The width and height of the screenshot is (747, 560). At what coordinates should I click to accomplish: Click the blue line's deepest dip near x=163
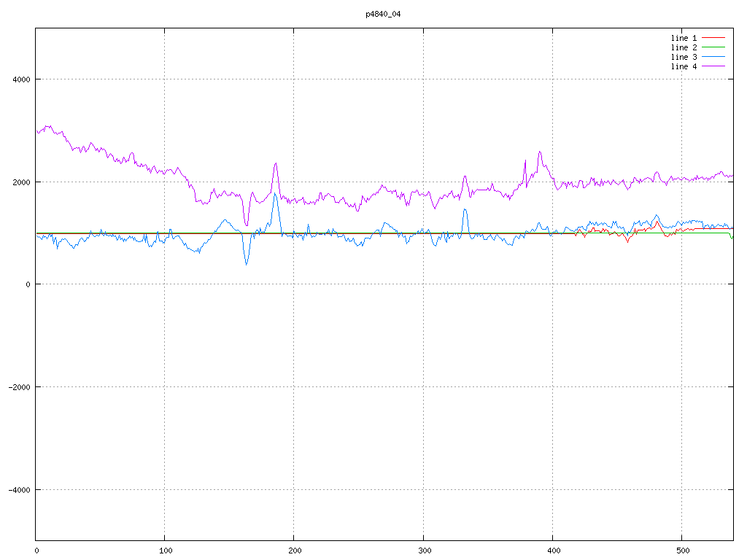(x=247, y=264)
